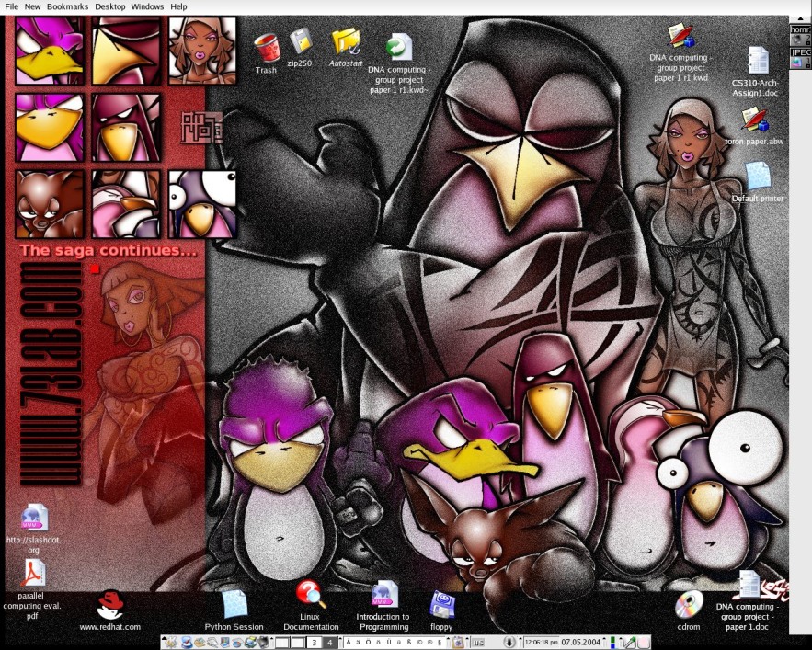The image size is (812, 650).
Task: Click the printer launcher icon in panel
Action: (x=251, y=643)
